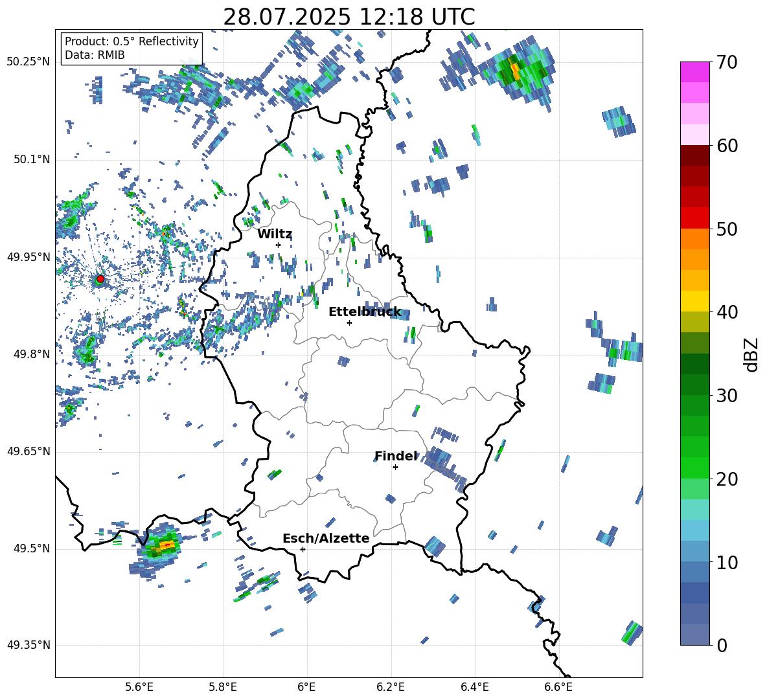This screenshot has height=700, width=767.
Task: Click the 5.6°E longitude label
Action: pos(139,687)
